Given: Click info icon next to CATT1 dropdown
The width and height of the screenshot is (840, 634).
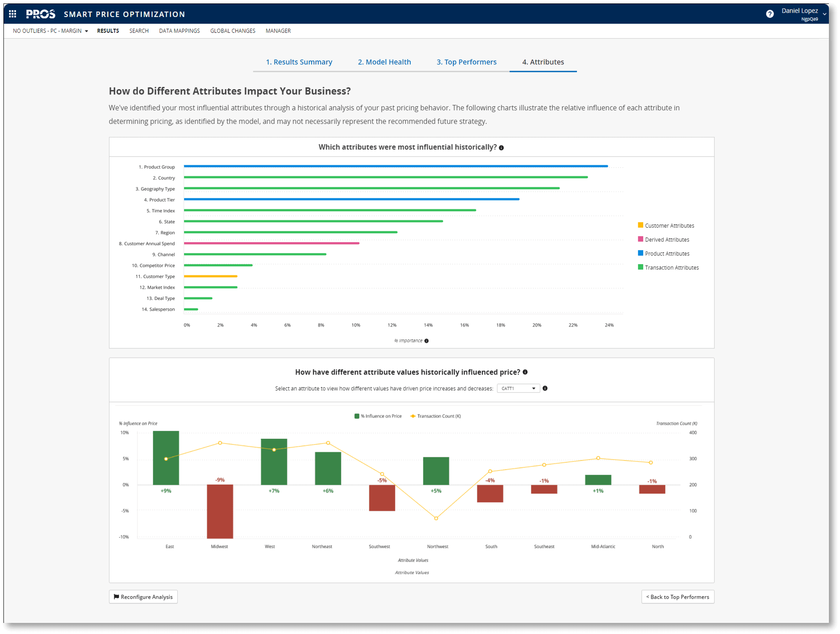Looking at the screenshot, I should point(545,388).
